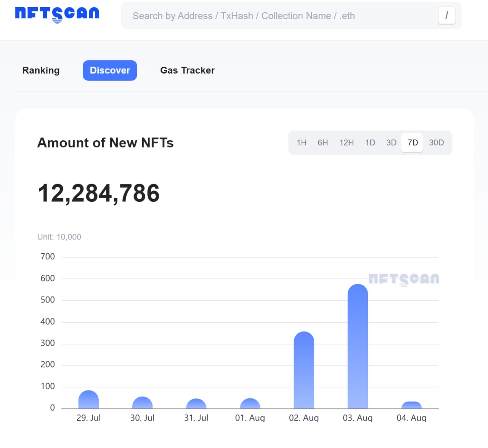This screenshot has height=448, width=488.
Task: Select the tallest bar for 03. Aug
Action: tap(358, 347)
